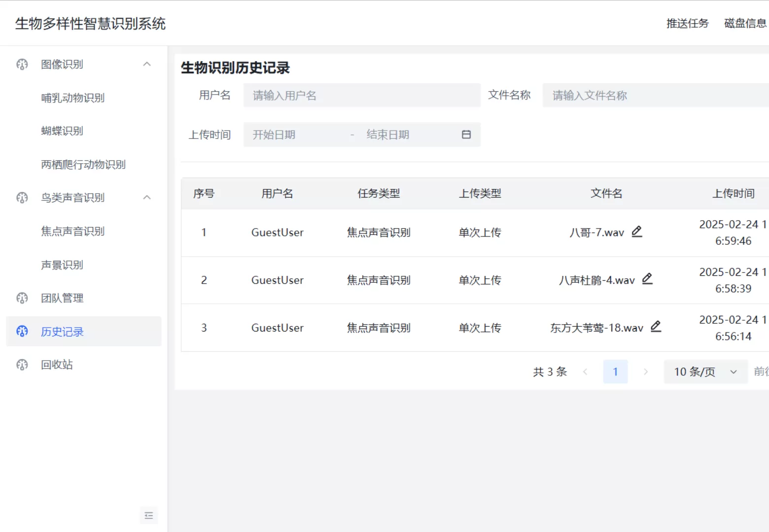769x532 pixels.
Task: Open the 10 条/页 page size dropdown
Action: coord(705,371)
